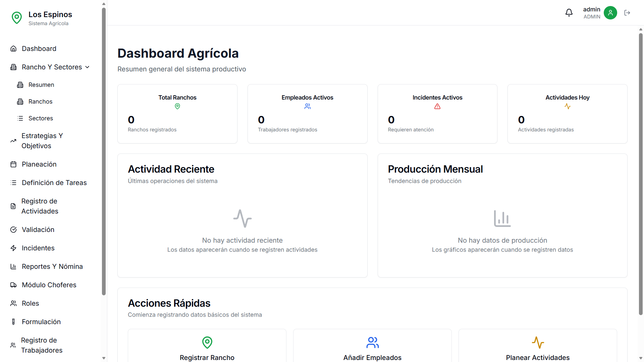This screenshot has height=362, width=644.
Task: Click the main page scrollbar down arrow
Action: click(x=641, y=358)
